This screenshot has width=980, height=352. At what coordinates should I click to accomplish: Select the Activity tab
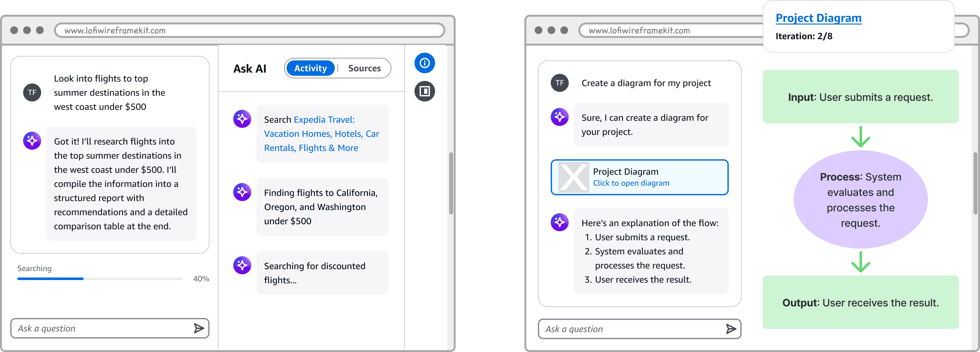pyautogui.click(x=310, y=68)
